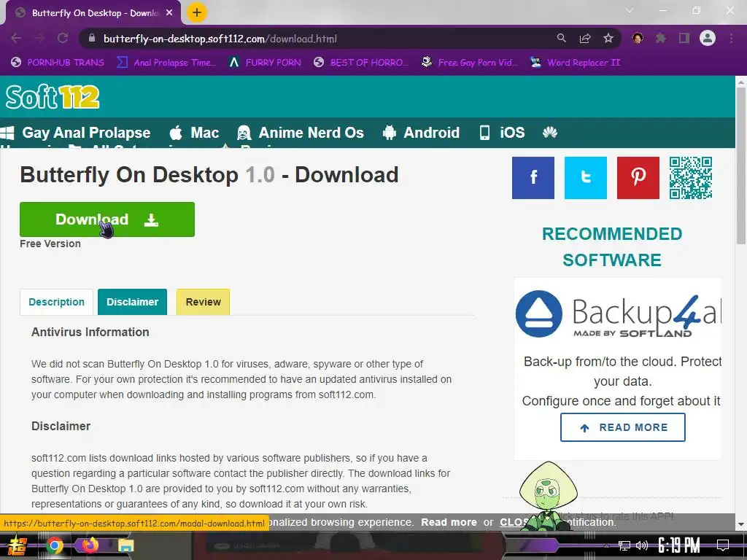Click the Soft112 logo
747x560 pixels.
tap(53, 97)
